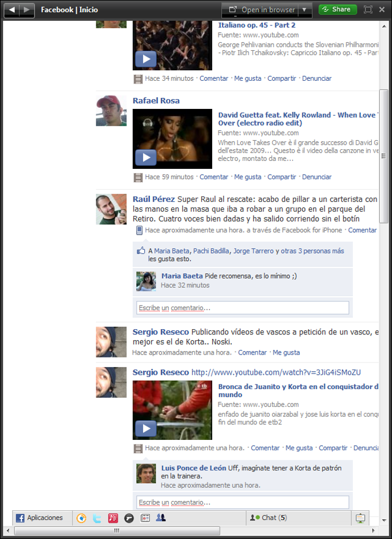Toggle the fullscreen window icon

tap(368, 10)
